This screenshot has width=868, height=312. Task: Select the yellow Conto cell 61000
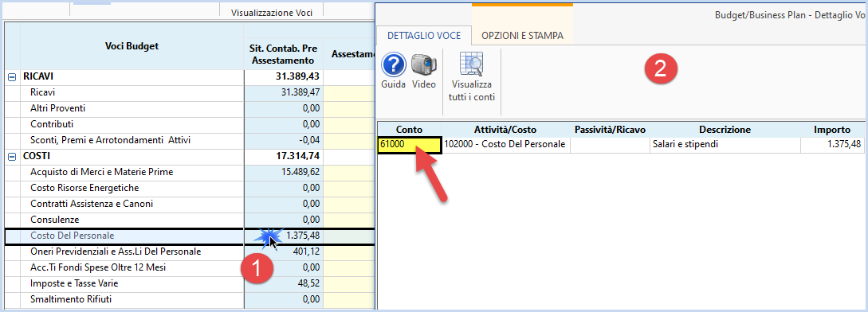(410, 146)
